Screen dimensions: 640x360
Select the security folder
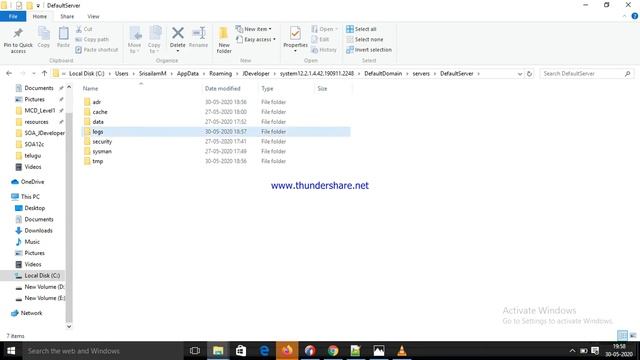[x=102, y=141]
